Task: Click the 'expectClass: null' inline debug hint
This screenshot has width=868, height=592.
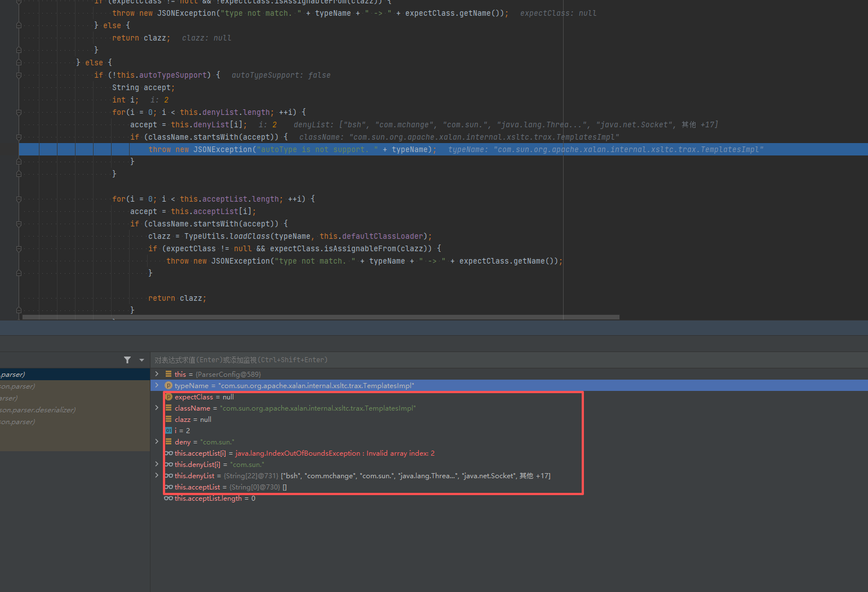Action: pos(558,13)
